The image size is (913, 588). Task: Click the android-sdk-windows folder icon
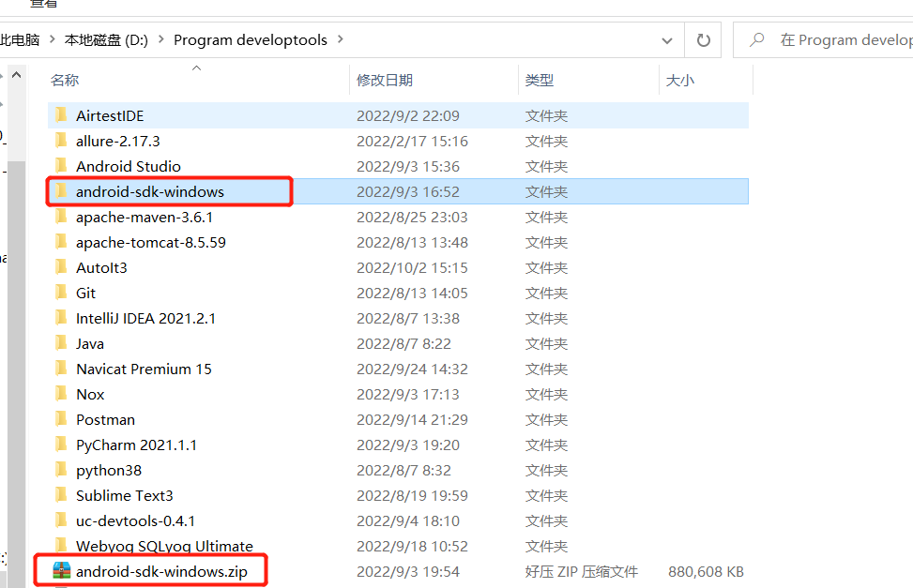point(61,191)
